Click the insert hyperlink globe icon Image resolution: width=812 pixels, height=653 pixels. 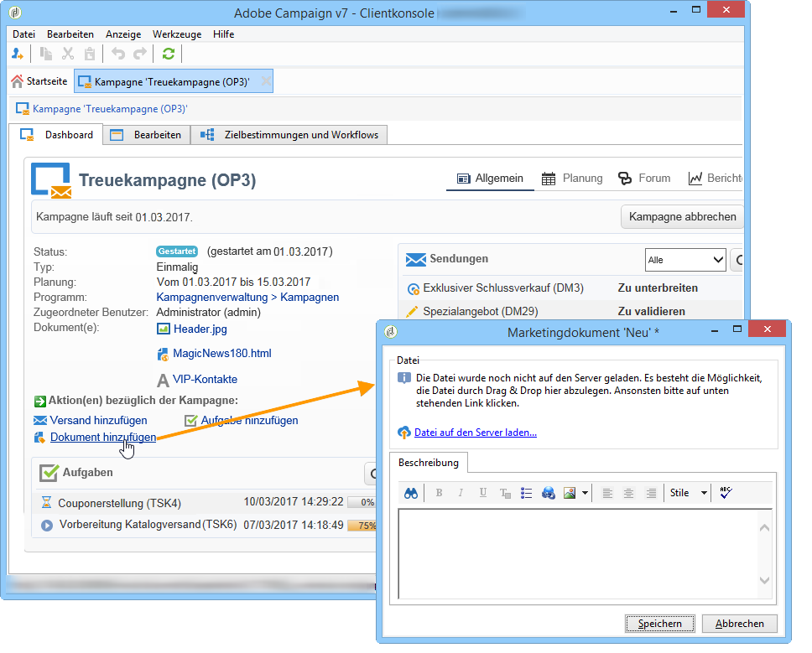coord(548,493)
